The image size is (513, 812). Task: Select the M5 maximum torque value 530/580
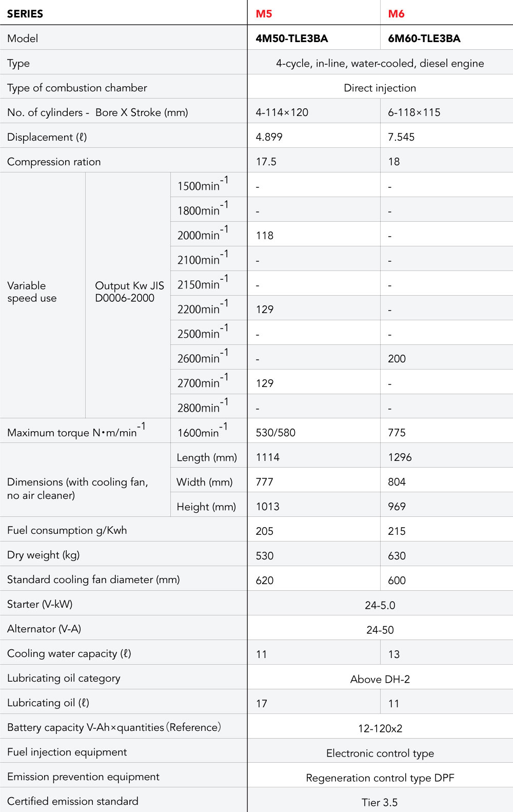[275, 433]
